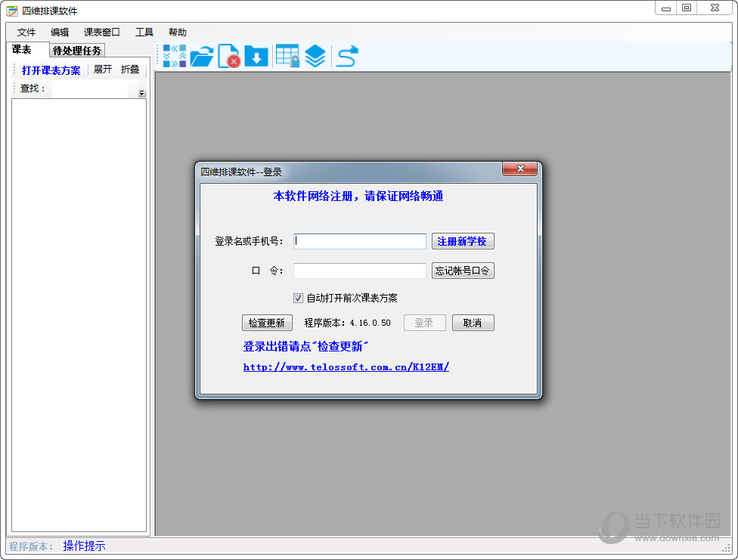Click the 查找 search field
Image resolution: width=738 pixels, height=560 pixels.
click(89, 88)
